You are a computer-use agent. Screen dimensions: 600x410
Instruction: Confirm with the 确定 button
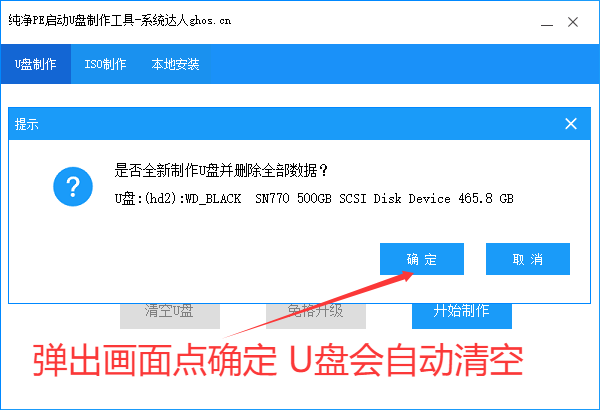point(422,259)
